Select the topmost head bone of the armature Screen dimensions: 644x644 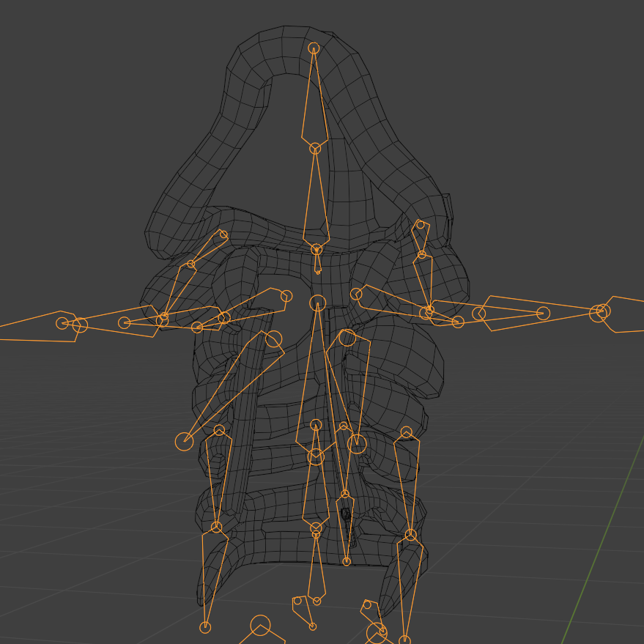click(x=314, y=99)
